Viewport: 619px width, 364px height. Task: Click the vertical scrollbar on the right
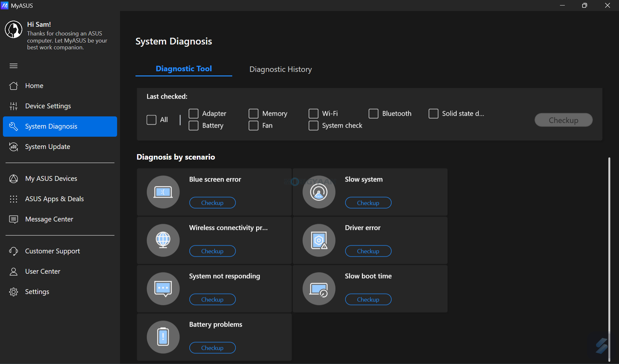coord(609,259)
